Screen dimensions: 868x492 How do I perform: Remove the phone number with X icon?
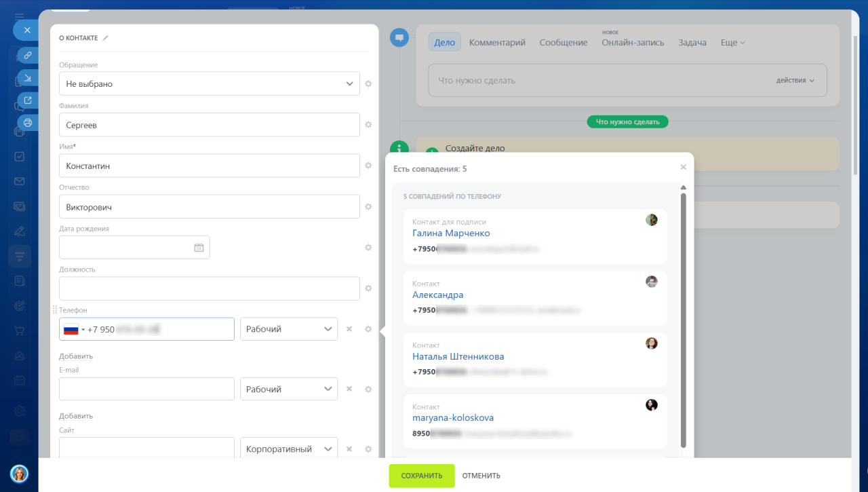coord(349,329)
